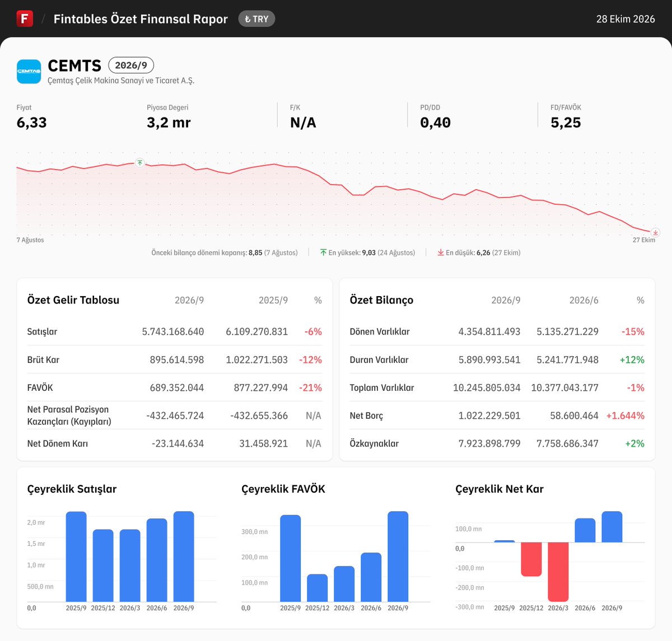The width and height of the screenshot is (672, 641).
Task: Click Çemtaş Çelik Makina Sanayi company name
Action: pos(121,81)
